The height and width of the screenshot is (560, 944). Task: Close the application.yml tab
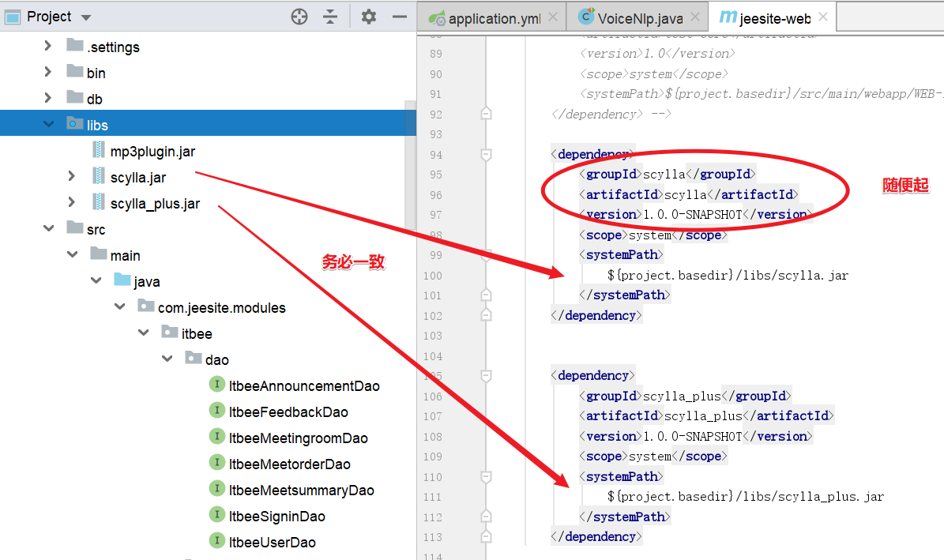(x=553, y=17)
